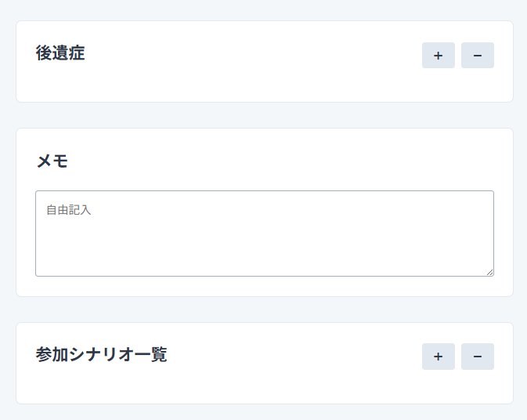The height and width of the screenshot is (420, 527).
Task: Remove a 後遺症 entry with minus
Action: coord(477,56)
